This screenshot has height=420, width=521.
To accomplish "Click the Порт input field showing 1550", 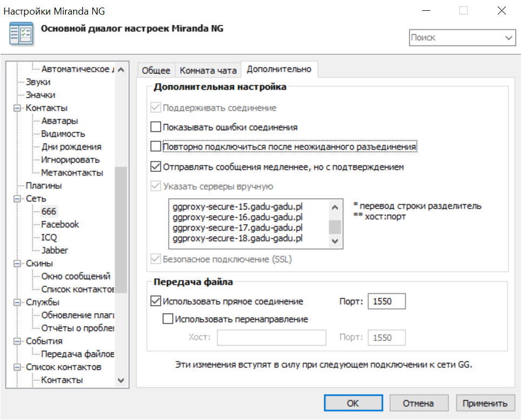I will click(x=386, y=301).
